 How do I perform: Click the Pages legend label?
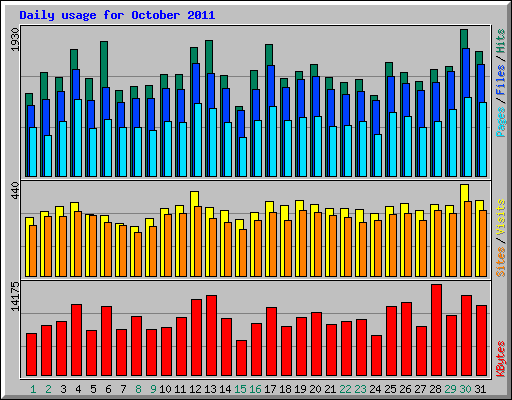pyautogui.click(x=500, y=122)
